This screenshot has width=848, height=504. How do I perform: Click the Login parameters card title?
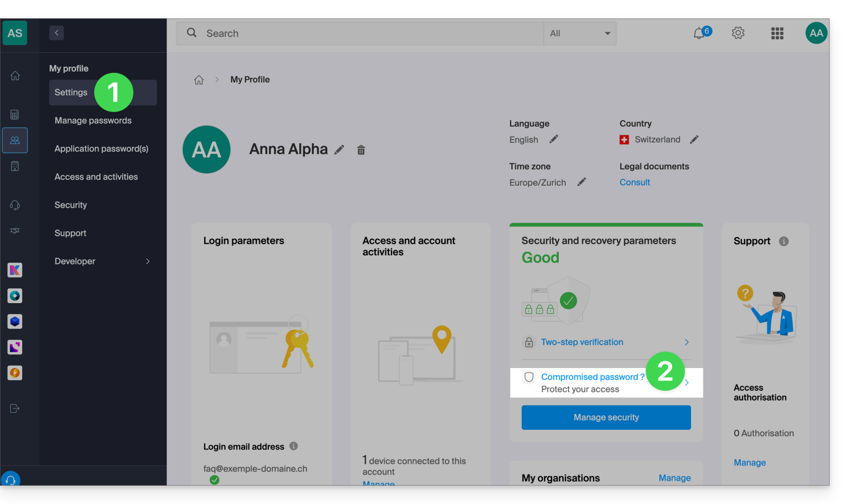point(244,241)
